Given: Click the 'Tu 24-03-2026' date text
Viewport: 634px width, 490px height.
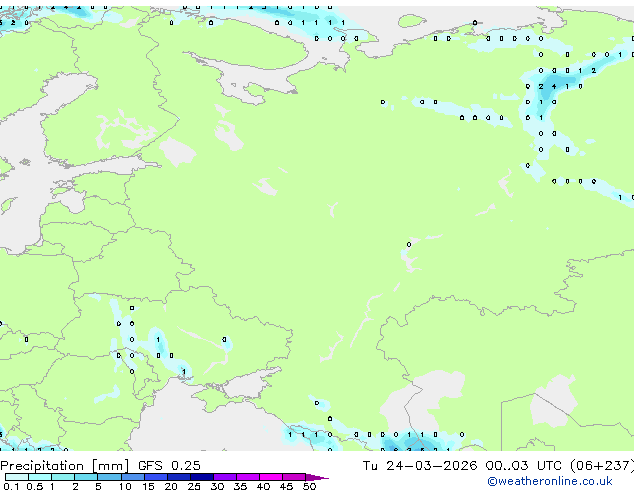Looking at the screenshot, I should (x=420, y=465).
